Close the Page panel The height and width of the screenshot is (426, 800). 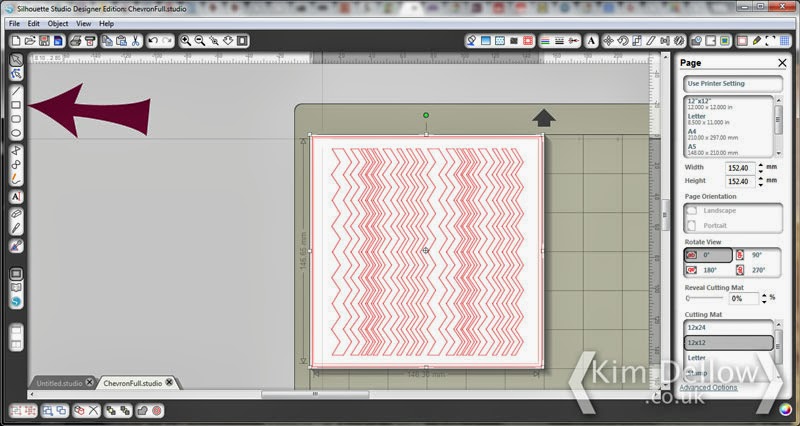pyautogui.click(x=782, y=62)
